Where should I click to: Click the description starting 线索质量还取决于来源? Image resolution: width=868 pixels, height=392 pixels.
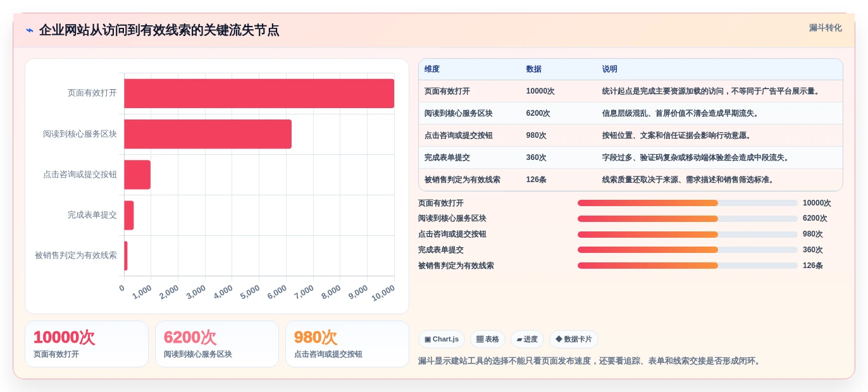[x=690, y=180]
